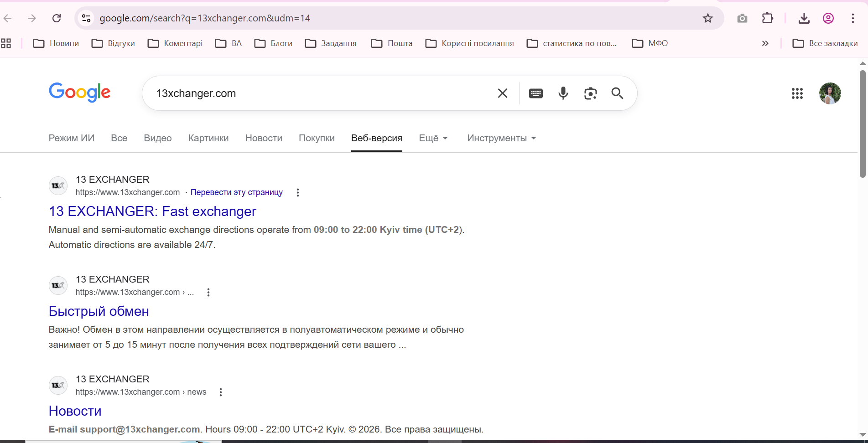The height and width of the screenshot is (443, 868).
Task: Open the Chrome three-dot menu
Action: tap(853, 18)
